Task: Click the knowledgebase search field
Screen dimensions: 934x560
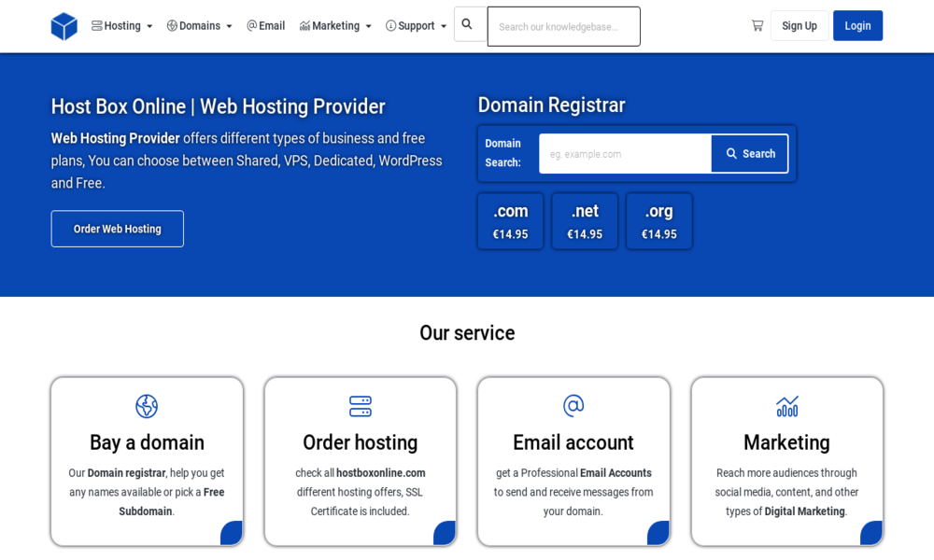Action: coord(563,27)
